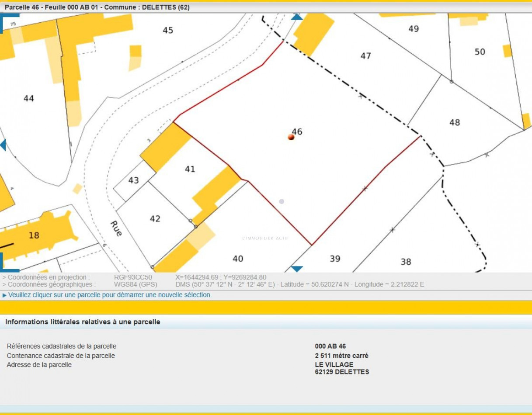Select parcelle 45 on the map
The image size is (532, 415).
(168, 31)
